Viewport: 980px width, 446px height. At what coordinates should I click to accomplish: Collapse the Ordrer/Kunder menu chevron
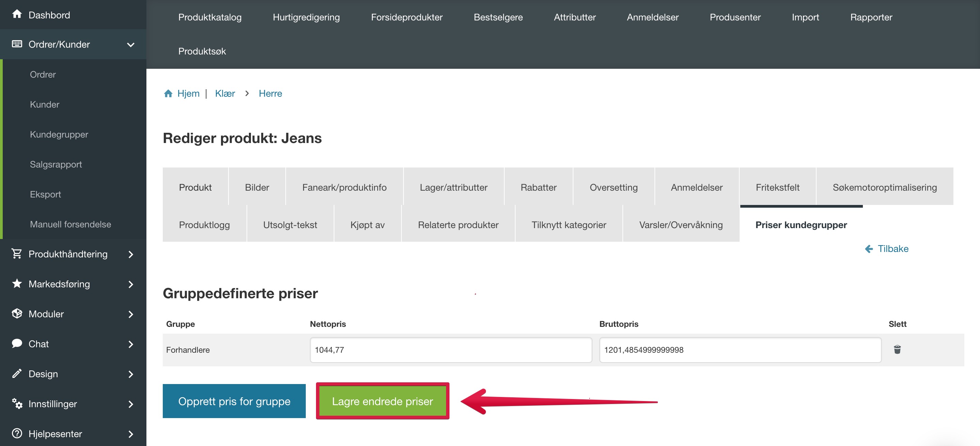pyautogui.click(x=130, y=45)
